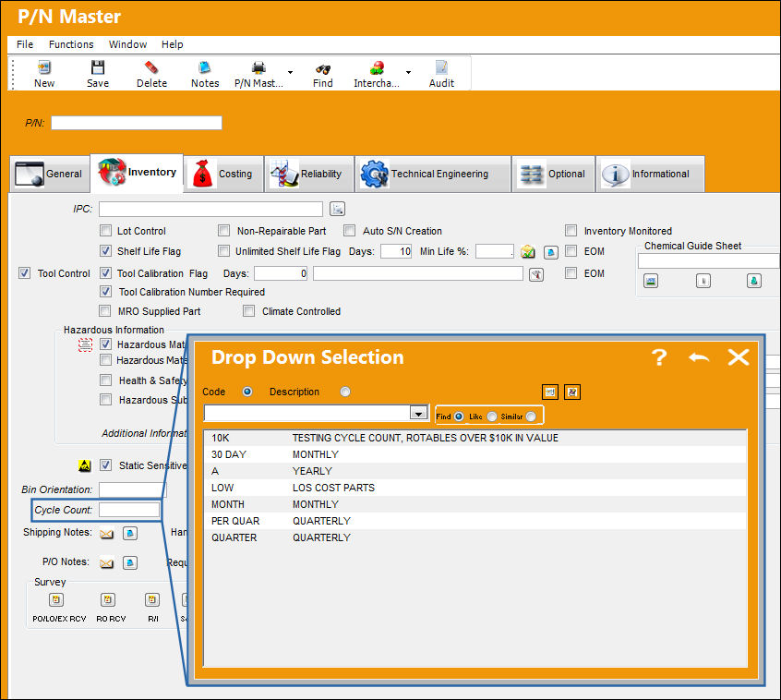The image size is (781, 700).
Task: Uncheck the Shelf Life Flag checkbox
Action: (105, 250)
